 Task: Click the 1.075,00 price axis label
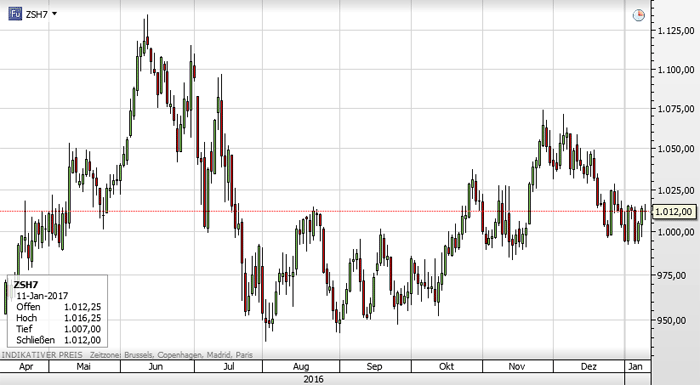tap(676, 109)
